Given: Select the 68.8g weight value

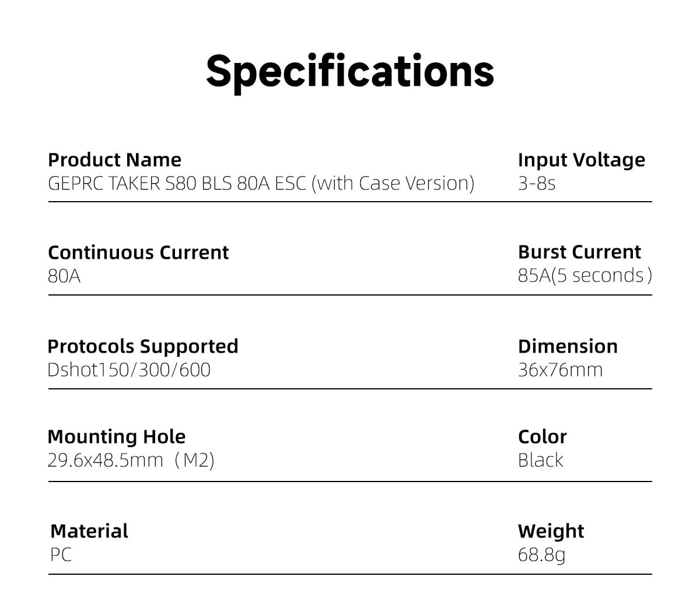Looking at the screenshot, I should click(x=541, y=554).
